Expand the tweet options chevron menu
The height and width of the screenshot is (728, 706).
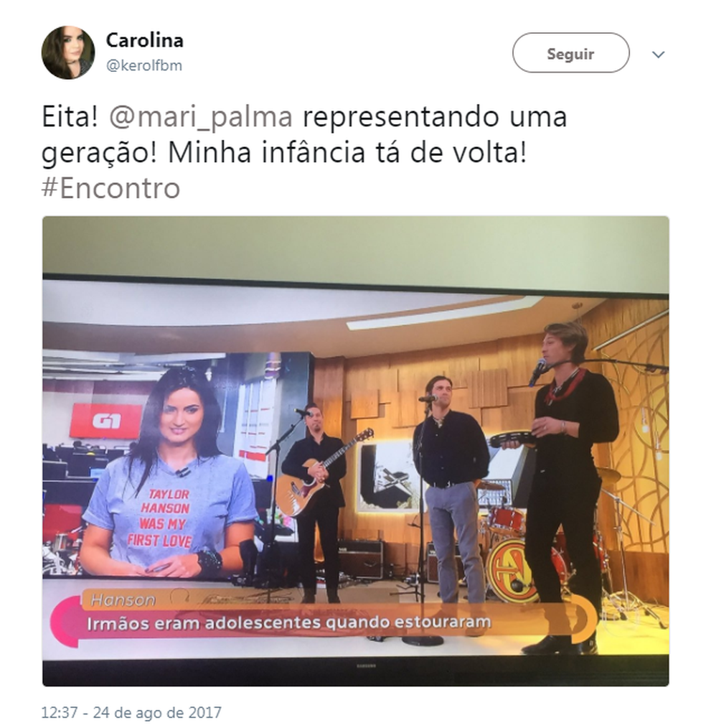point(658,55)
